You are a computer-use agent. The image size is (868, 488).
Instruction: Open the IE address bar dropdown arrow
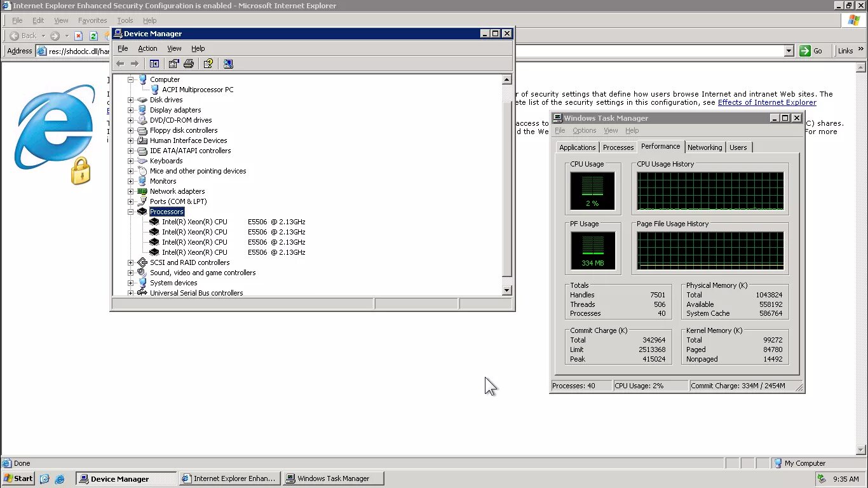pyautogui.click(x=789, y=51)
